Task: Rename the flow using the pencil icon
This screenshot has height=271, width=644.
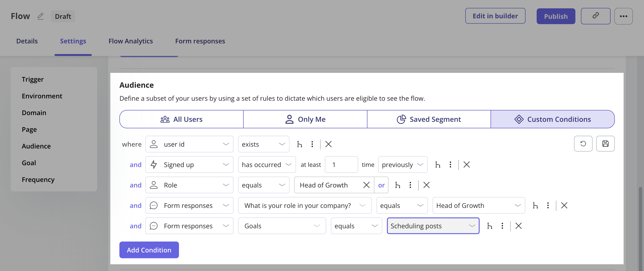Action: pyautogui.click(x=41, y=16)
